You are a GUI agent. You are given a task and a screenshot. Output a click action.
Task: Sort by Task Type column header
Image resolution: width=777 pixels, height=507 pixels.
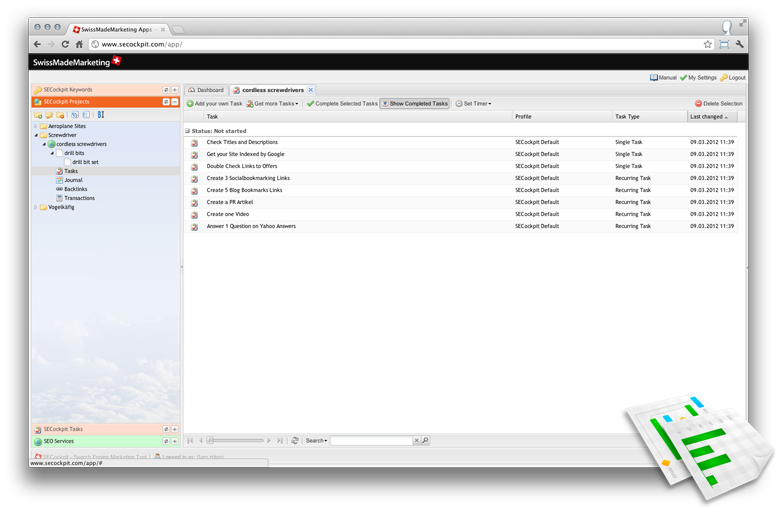click(649, 116)
